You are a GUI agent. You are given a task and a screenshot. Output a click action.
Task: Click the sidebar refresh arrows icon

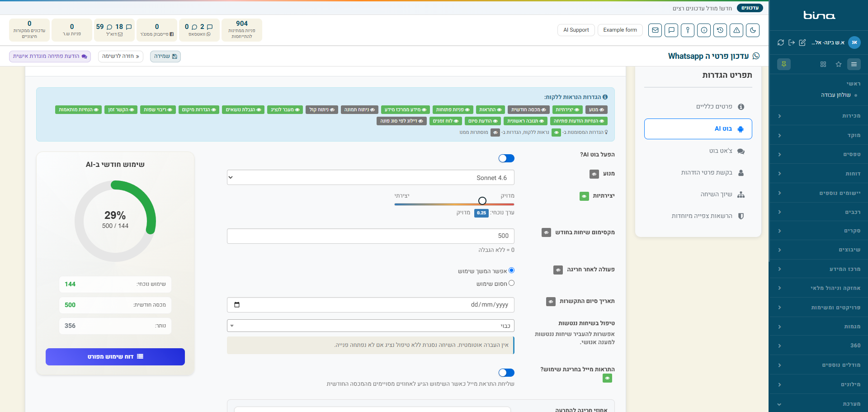click(781, 43)
